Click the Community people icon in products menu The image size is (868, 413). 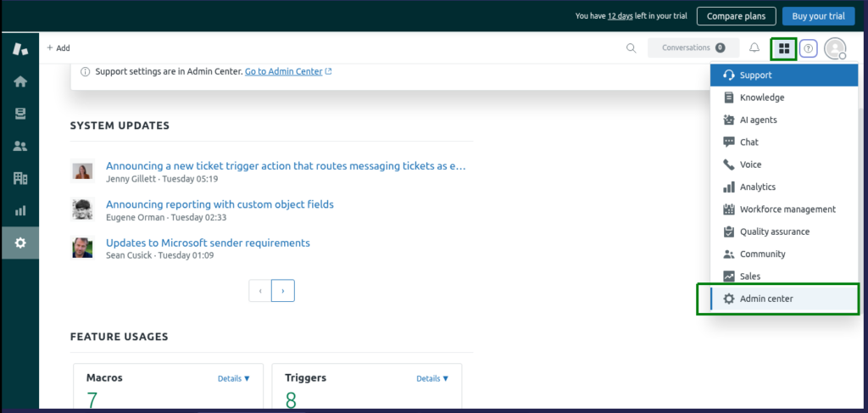(x=729, y=254)
